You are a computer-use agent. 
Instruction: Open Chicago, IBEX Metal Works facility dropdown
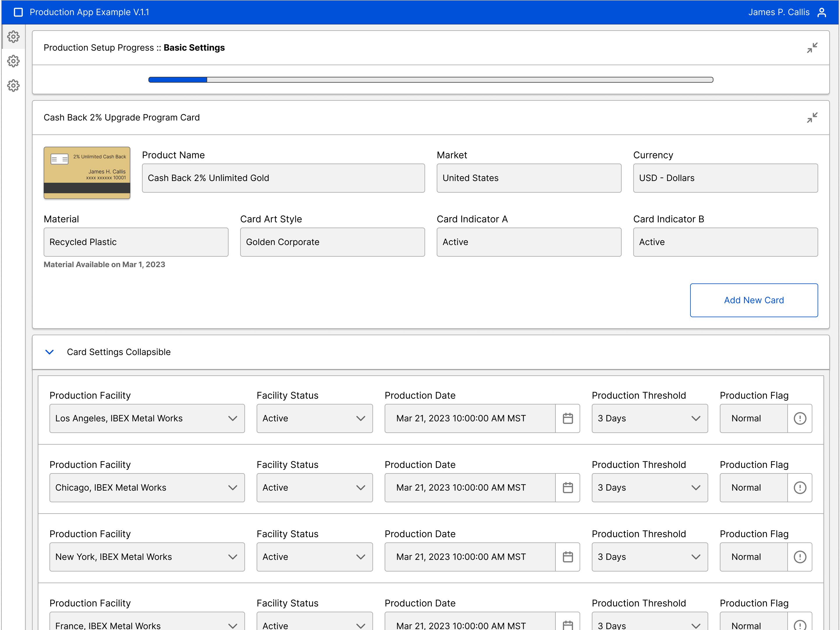[x=147, y=488]
